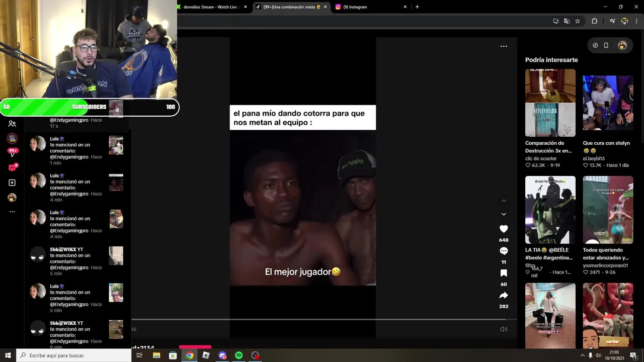Open the clic de scooter author link

point(541,158)
